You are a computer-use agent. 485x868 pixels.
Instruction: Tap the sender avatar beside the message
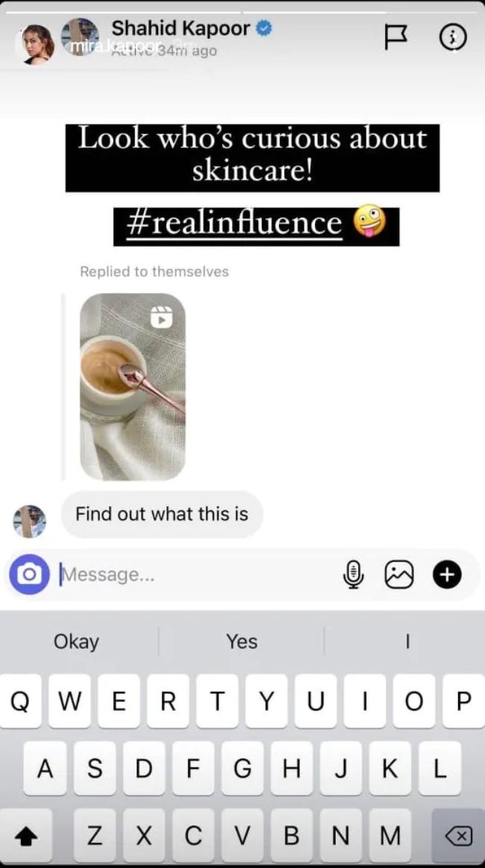[29, 521]
